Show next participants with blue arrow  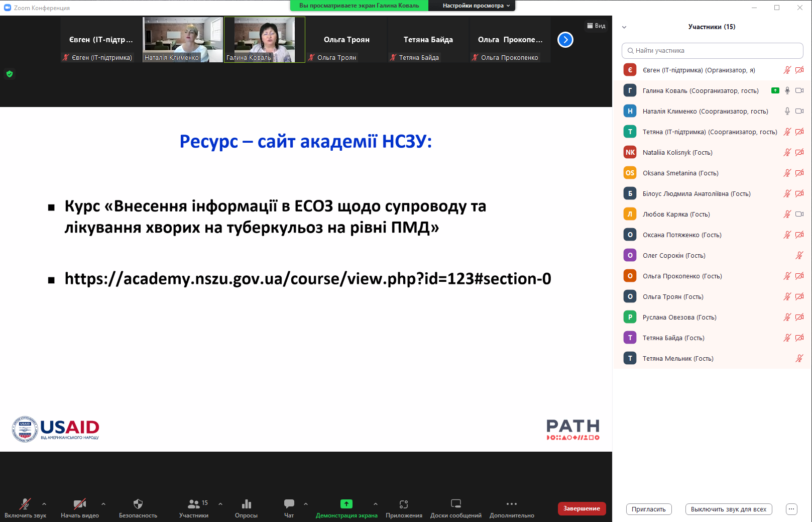pos(565,40)
